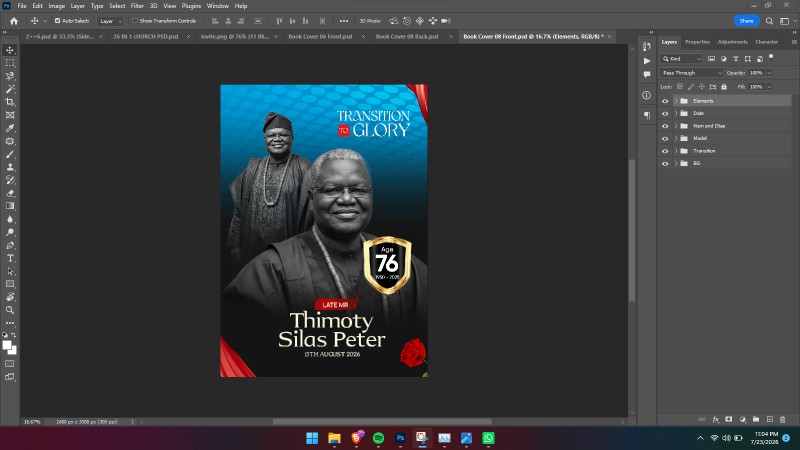
Task: Open the Pass Through blend mode dropdown
Action: click(x=691, y=73)
